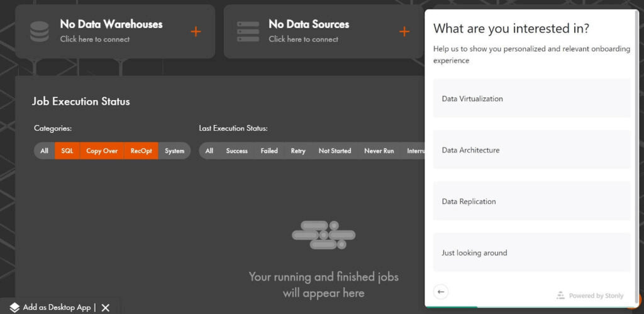Select Just looking around option

tap(531, 253)
